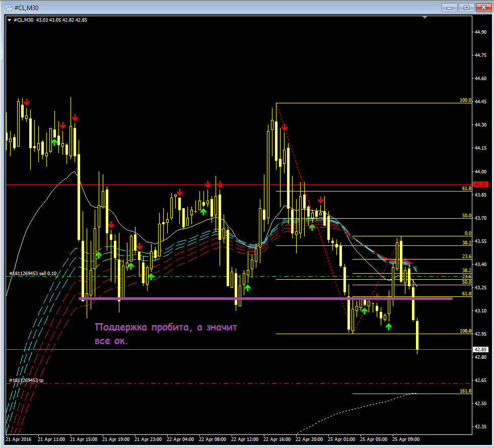494x448 pixels.
Task: Click the 50.0 Fibonacci label beside 43.70
Action: 467,216
